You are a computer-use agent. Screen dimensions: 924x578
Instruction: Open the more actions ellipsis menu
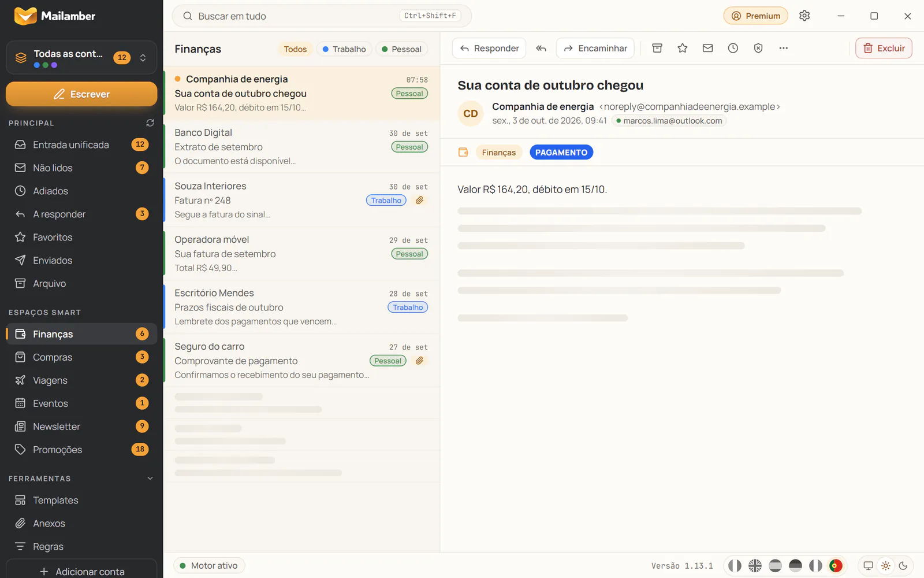pyautogui.click(x=784, y=49)
